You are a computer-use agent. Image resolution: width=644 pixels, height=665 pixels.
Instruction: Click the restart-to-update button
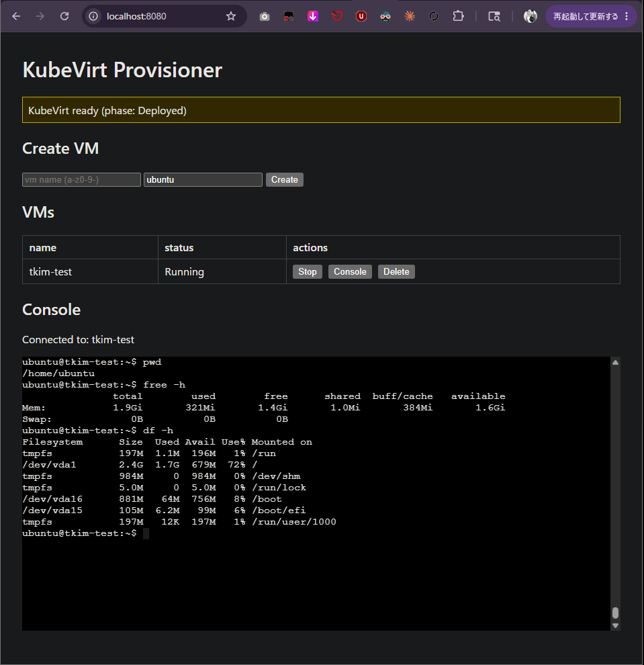tap(586, 17)
